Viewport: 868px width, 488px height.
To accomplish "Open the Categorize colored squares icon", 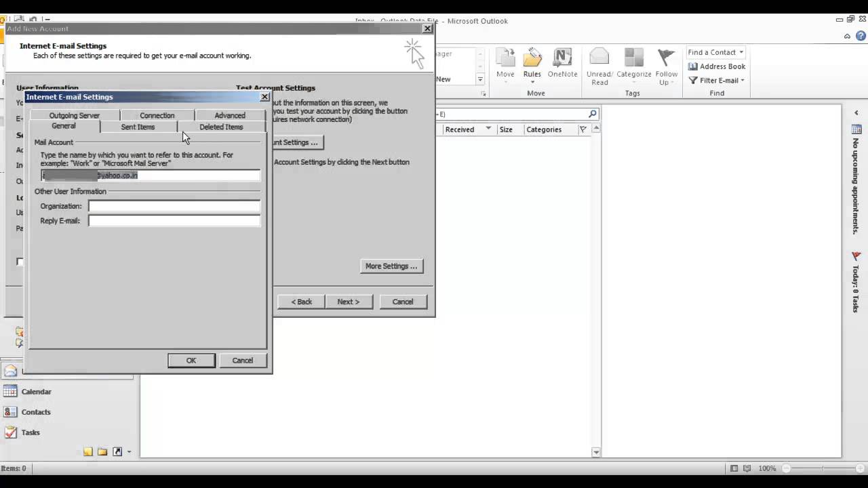I will click(x=634, y=58).
